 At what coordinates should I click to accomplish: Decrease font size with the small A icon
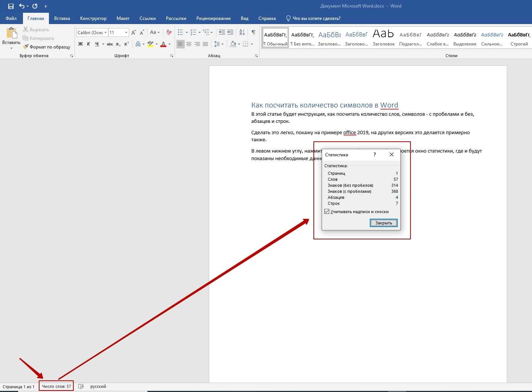142,33
